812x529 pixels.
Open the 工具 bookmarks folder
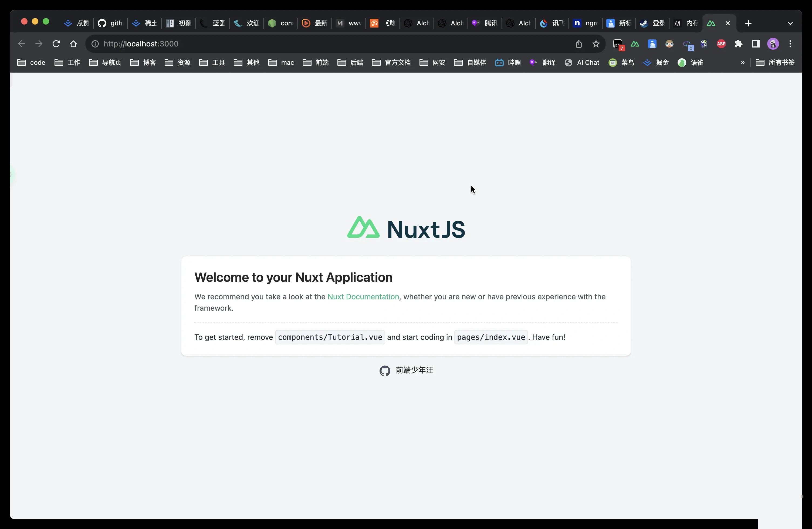(x=212, y=62)
